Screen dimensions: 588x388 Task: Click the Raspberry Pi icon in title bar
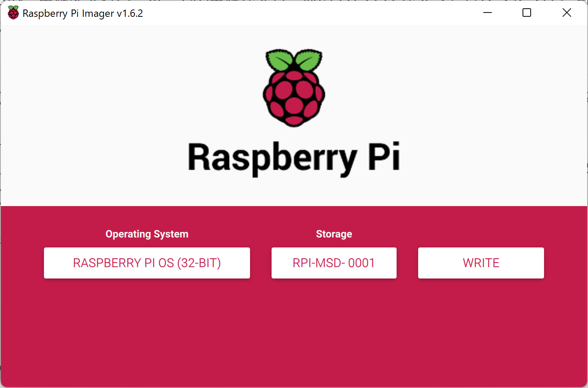(x=13, y=13)
